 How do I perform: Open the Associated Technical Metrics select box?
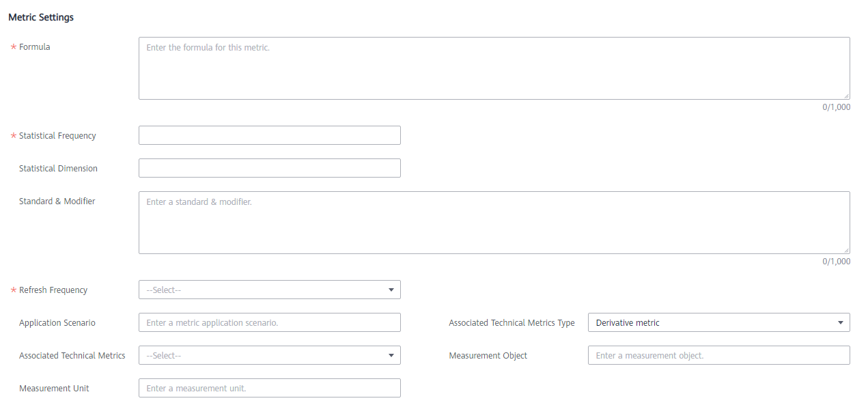pos(270,355)
